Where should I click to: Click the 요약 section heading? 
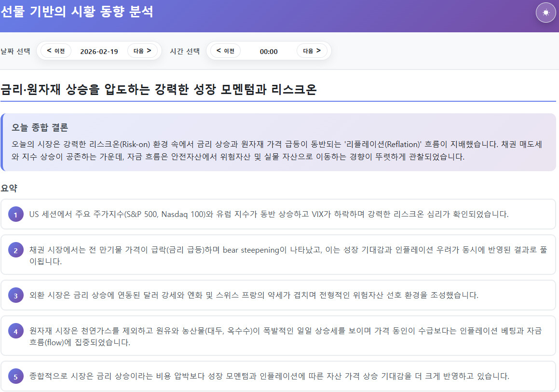click(x=9, y=188)
